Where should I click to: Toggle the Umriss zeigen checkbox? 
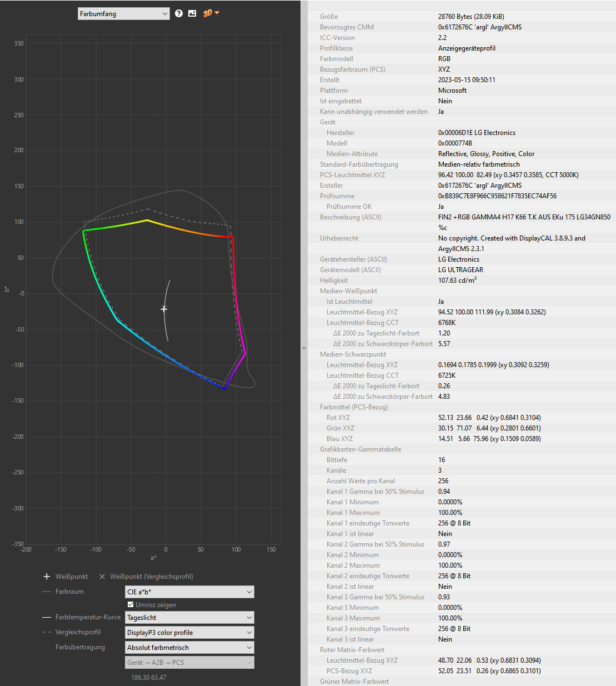[x=131, y=605]
